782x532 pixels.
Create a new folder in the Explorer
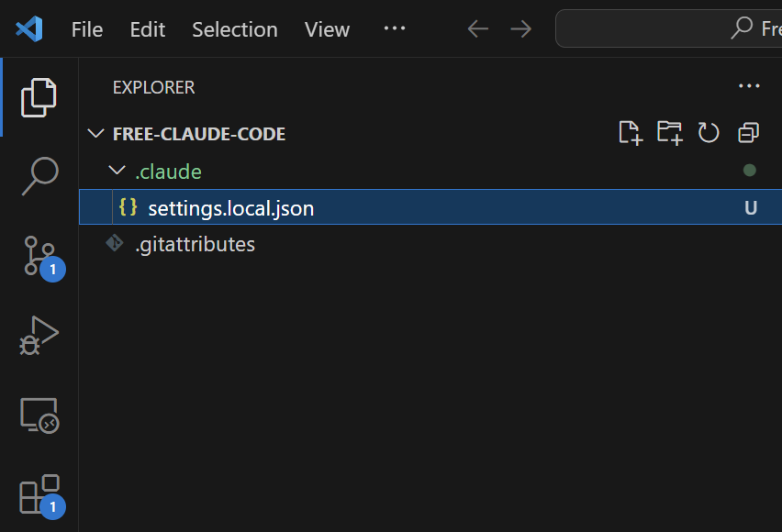pyautogui.click(x=669, y=133)
